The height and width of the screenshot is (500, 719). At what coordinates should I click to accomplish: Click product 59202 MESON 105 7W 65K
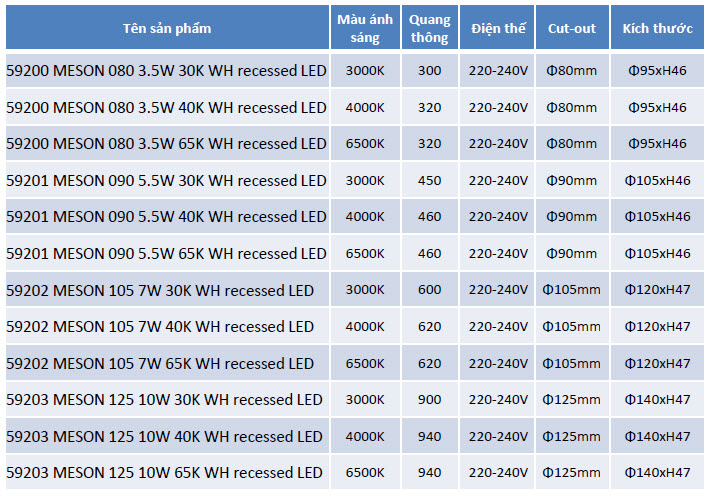[x=160, y=363]
